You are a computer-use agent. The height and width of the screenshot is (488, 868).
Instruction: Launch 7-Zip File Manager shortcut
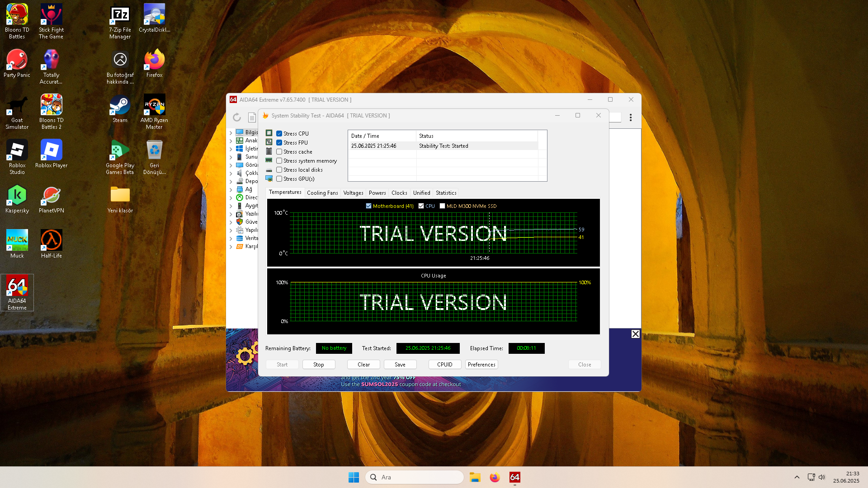(120, 21)
